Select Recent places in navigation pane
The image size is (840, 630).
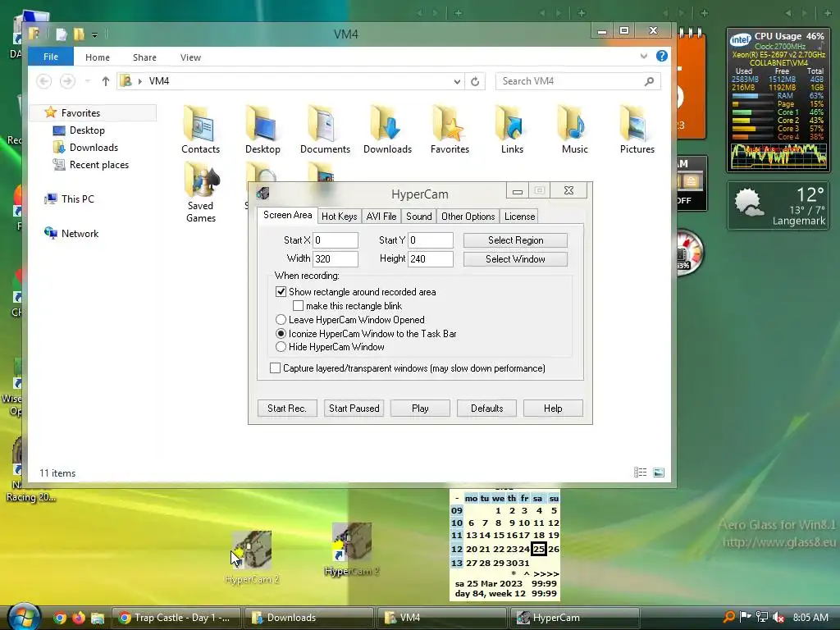[91, 165]
